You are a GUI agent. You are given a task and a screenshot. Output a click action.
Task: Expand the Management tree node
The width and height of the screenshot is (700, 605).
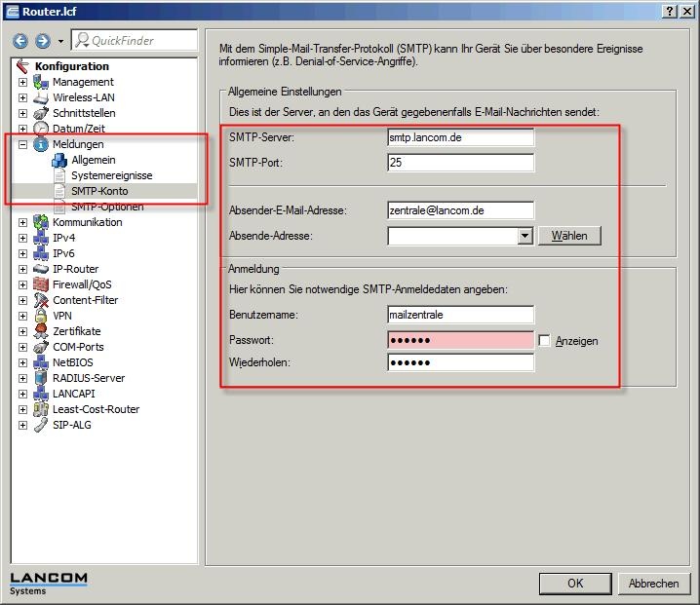[x=22, y=82]
